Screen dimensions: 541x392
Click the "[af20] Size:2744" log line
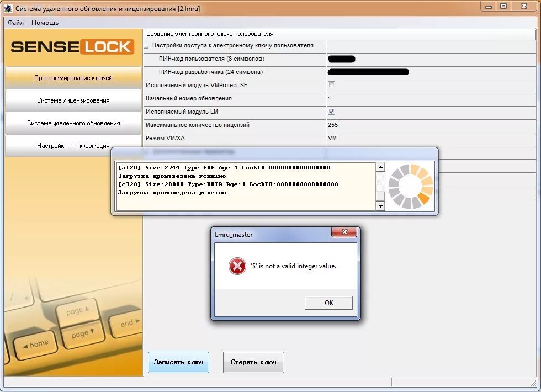(x=224, y=168)
